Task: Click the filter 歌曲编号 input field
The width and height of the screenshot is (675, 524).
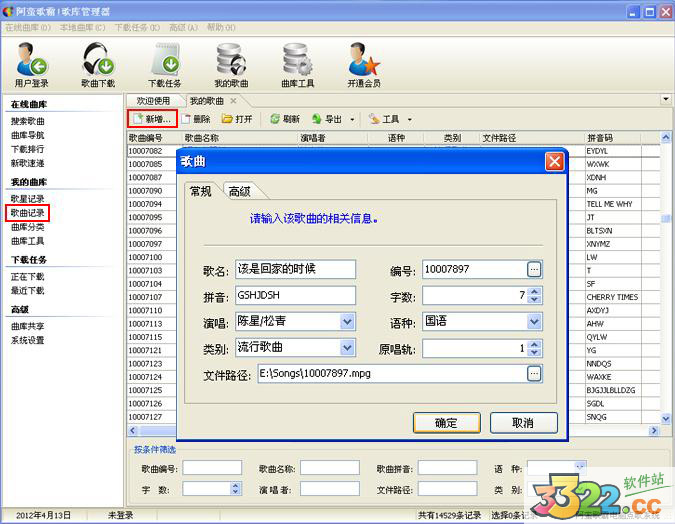Action: [x=212, y=468]
